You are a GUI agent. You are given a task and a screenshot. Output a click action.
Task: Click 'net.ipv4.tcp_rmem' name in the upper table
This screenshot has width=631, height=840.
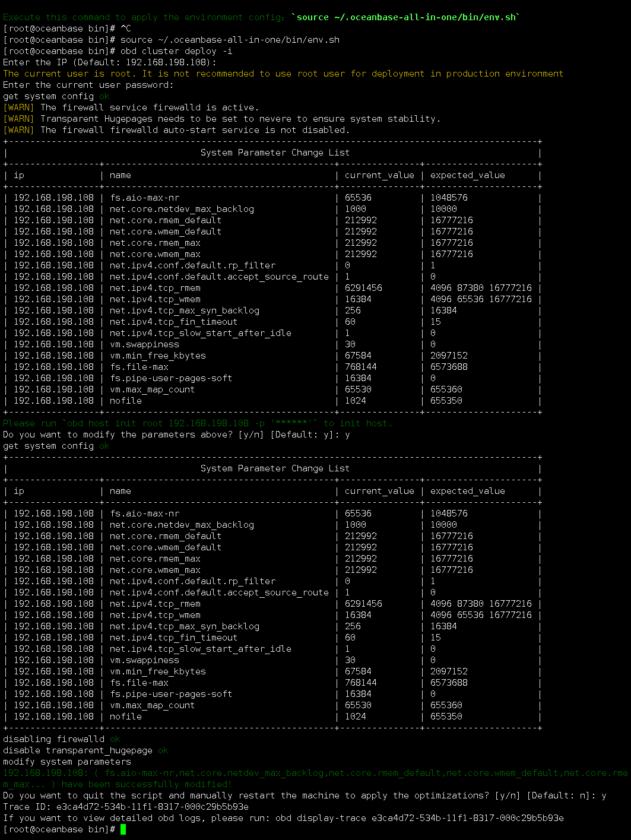155,288
